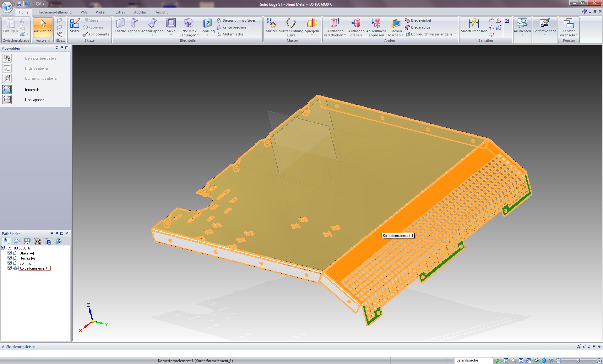Image resolution: width=603 pixels, height=364 pixels.
Task: Select the Lasche sheet metal tool
Action: [x=120, y=24]
